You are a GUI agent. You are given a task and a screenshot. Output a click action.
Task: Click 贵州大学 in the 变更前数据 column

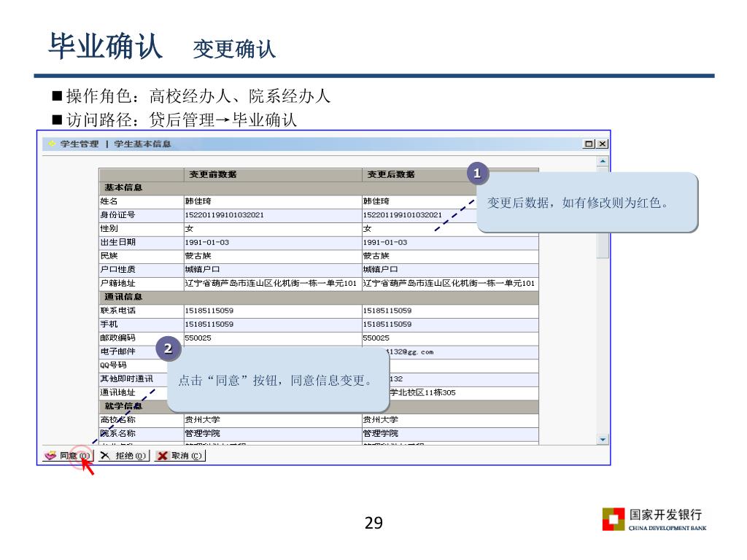(x=203, y=419)
